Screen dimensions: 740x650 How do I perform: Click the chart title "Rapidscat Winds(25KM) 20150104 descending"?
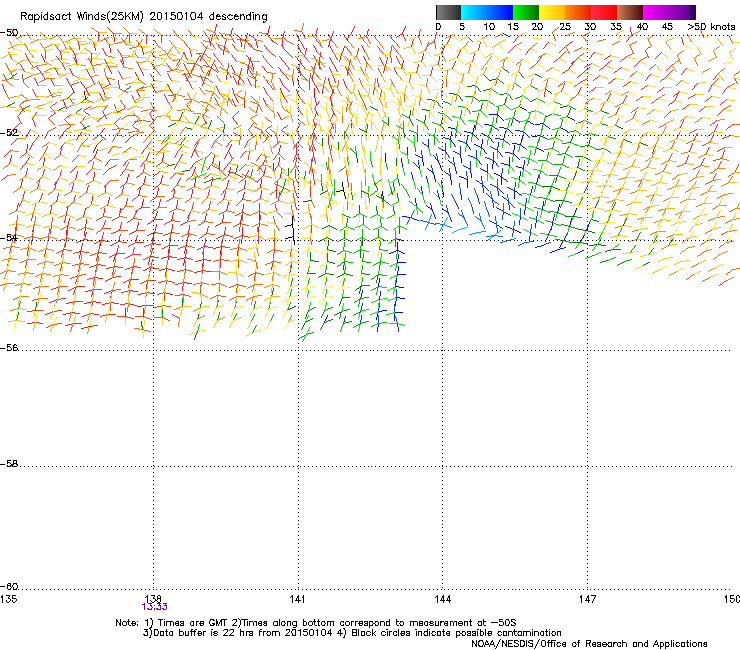point(143,16)
